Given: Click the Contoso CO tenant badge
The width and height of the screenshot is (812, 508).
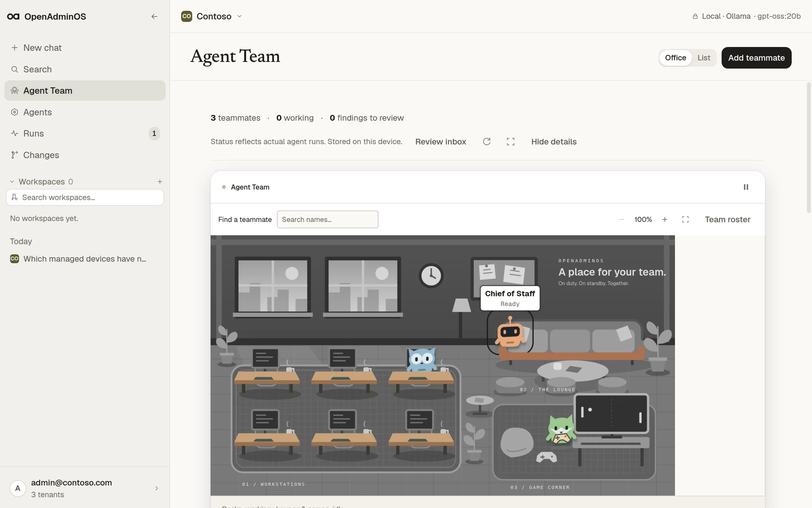Looking at the screenshot, I should point(187,16).
